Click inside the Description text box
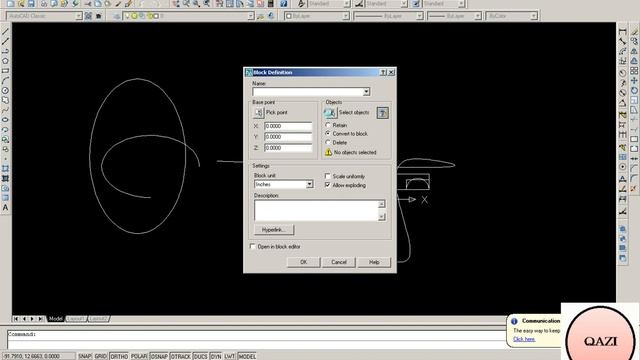Screen dimensions: 640x360 pyautogui.click(x=316, y=211)
